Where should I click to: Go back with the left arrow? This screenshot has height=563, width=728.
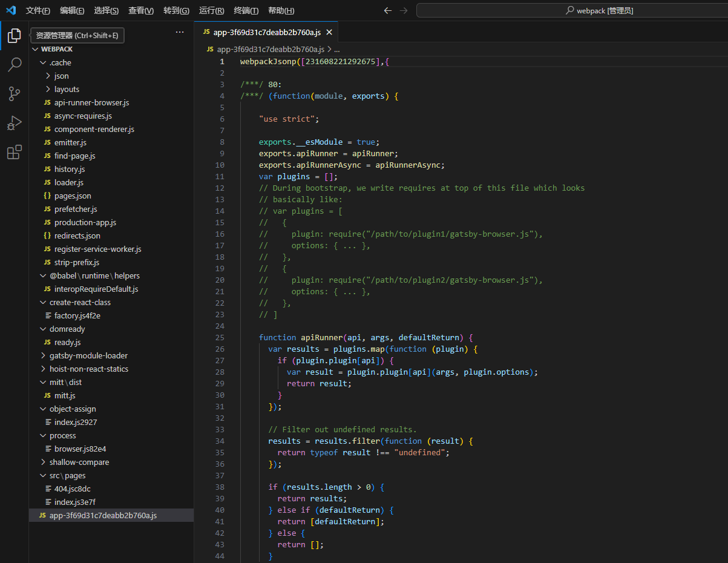388,11
